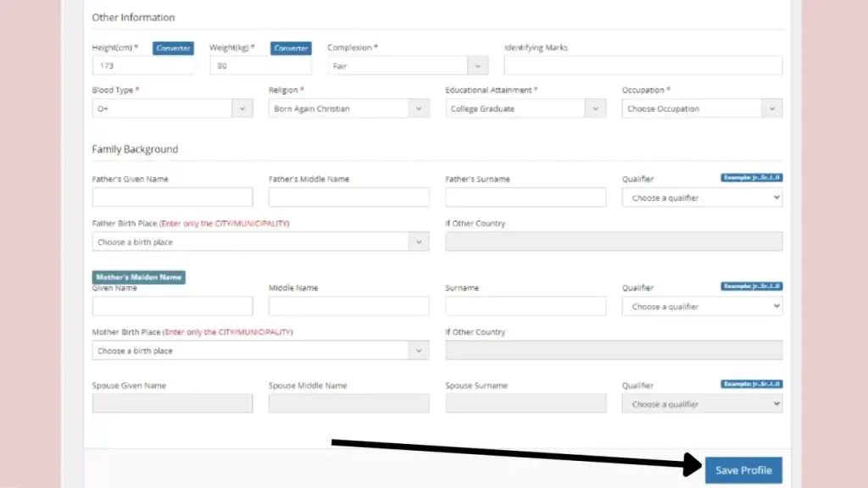Click the Height(cm) input field

point(143,66)
